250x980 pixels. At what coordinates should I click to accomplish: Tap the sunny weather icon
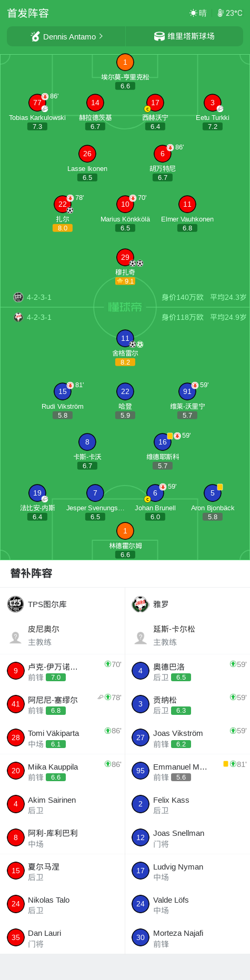coord(193,13)
